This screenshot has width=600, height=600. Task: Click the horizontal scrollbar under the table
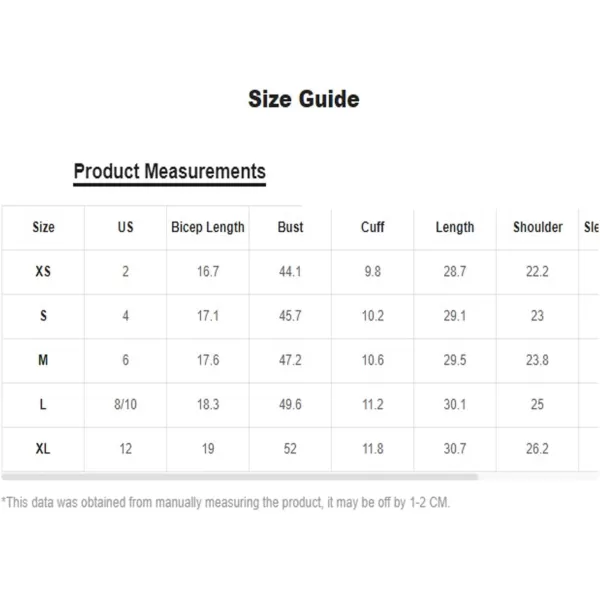pos(240,477)
